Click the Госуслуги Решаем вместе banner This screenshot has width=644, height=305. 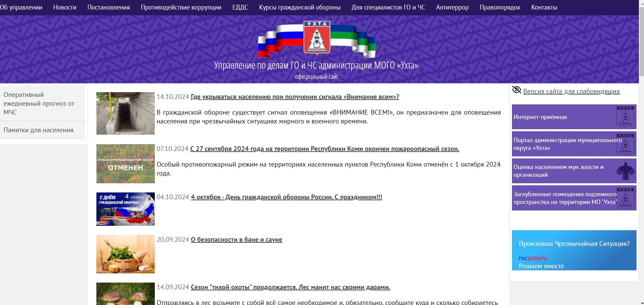pos(574,250)
